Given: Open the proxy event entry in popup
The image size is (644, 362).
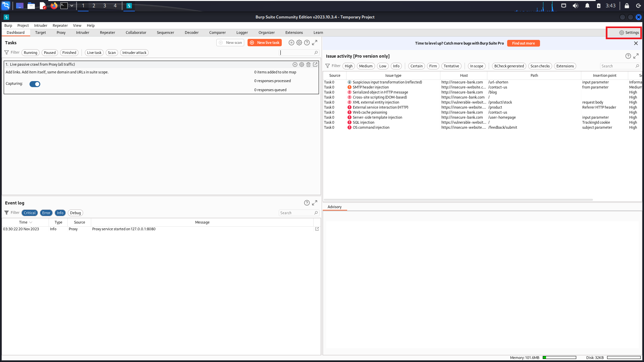Looking at the screenshot, I should (317, 229).
